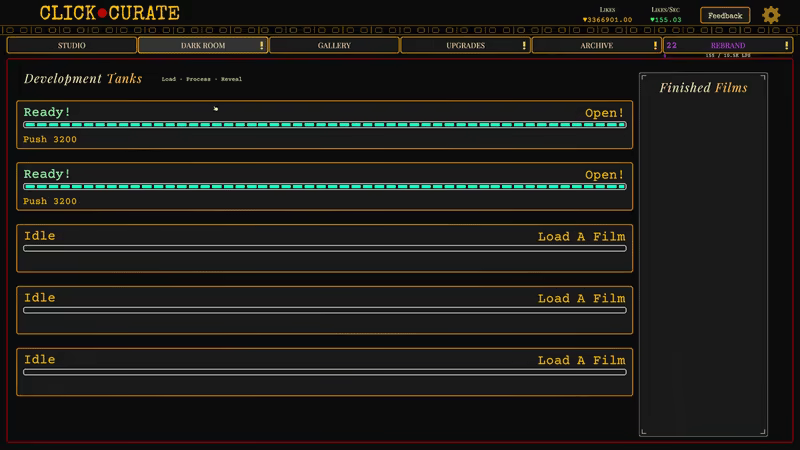
Task: Click the Finished Films panel heading
Action: 703,88
